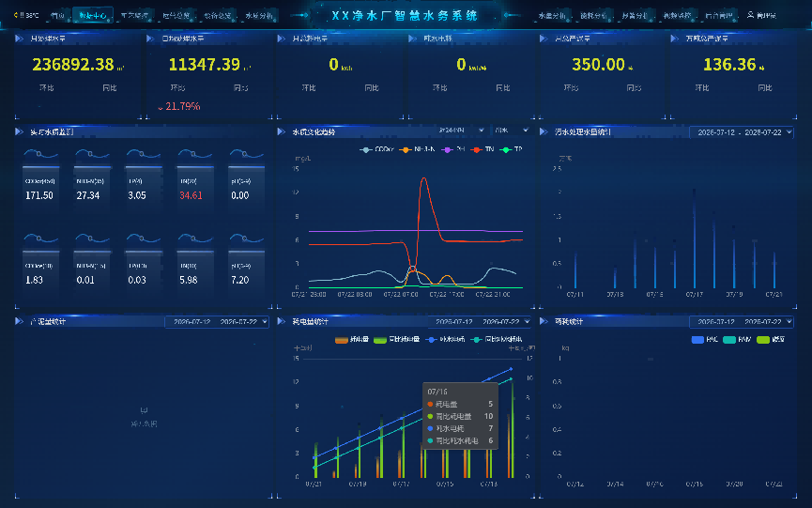Open date range picker in 耗电量统计 panel
812x508 pixels.
click(482, 321)
